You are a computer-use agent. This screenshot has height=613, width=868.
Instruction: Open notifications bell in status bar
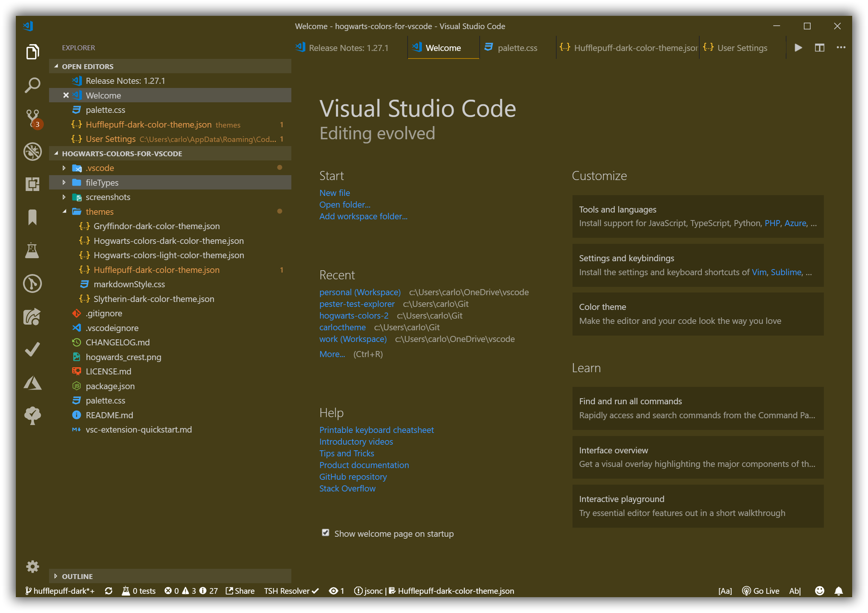pyautogui.click(x=839, y=591)
